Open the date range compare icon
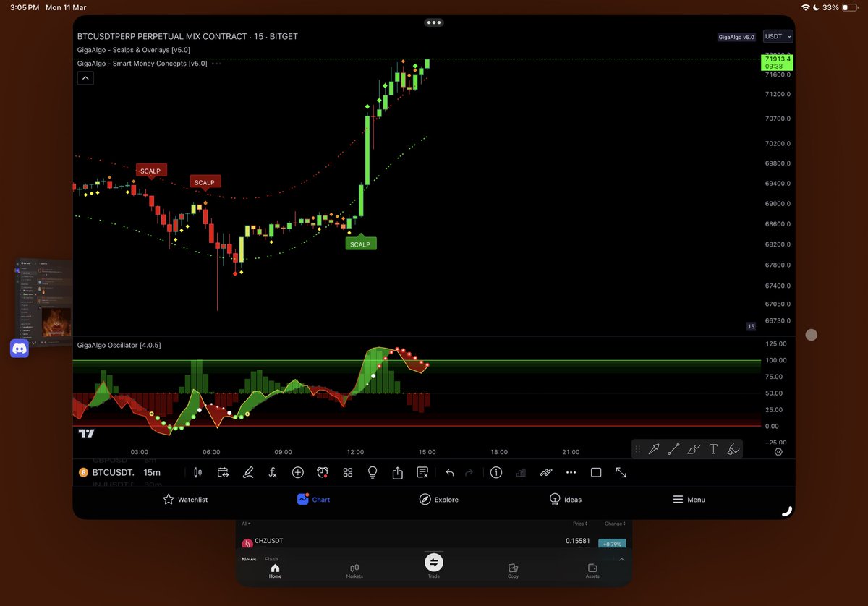Screen dimensions: 868x606 (x=223, y=472)
